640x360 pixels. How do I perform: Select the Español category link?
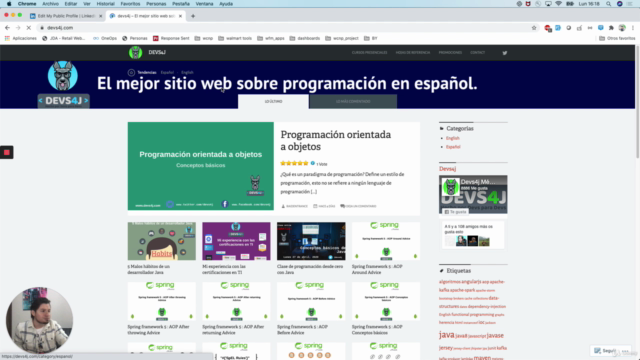pyautogui.click(x=453, y=147)
